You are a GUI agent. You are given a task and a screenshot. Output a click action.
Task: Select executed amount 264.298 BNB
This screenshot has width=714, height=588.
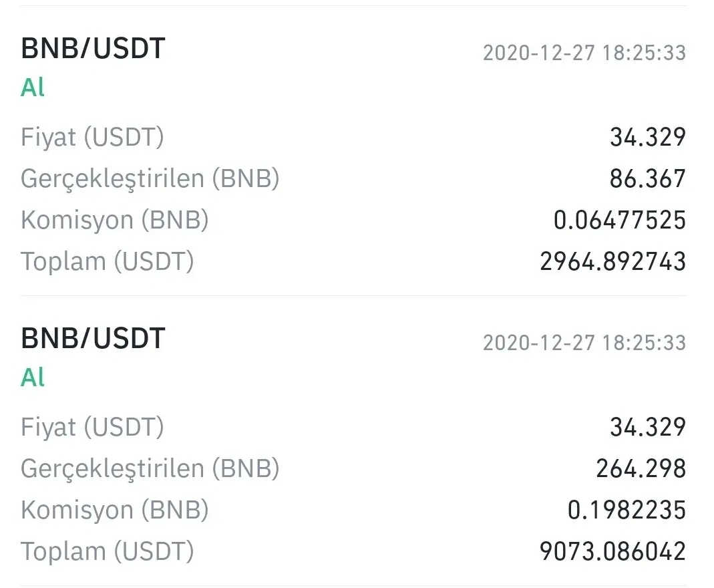641,468
